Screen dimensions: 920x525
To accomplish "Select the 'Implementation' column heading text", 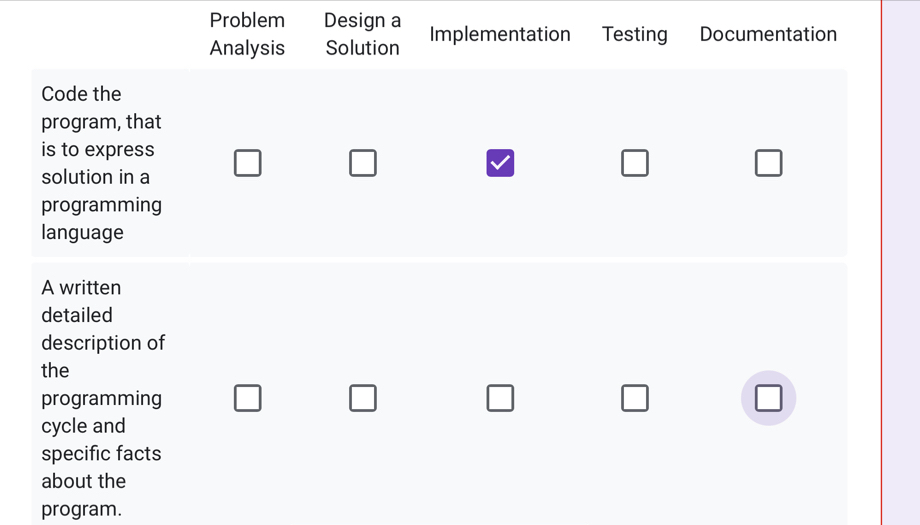I will pos(500,34).
